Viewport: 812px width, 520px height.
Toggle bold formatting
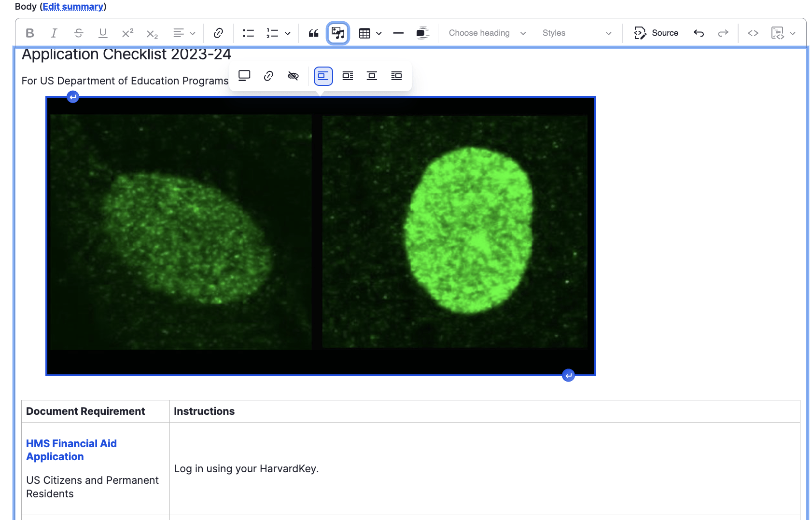tap(30, 33)
